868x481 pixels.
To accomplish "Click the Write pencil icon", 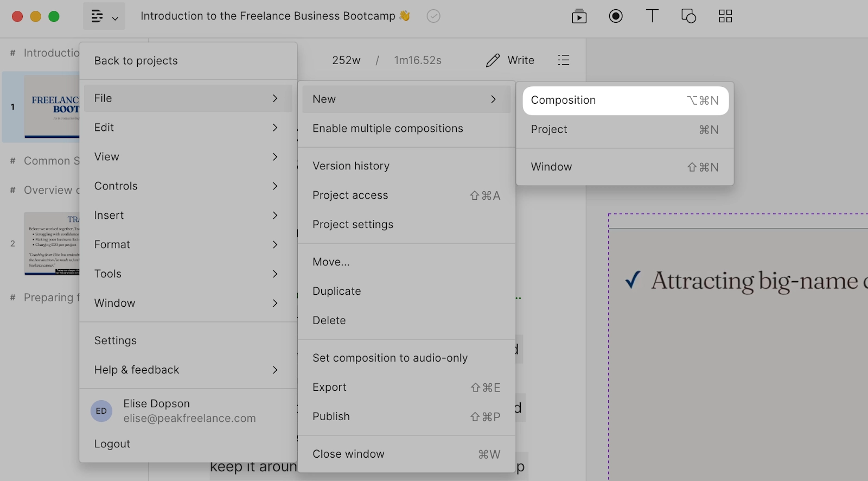I will 493,60.
